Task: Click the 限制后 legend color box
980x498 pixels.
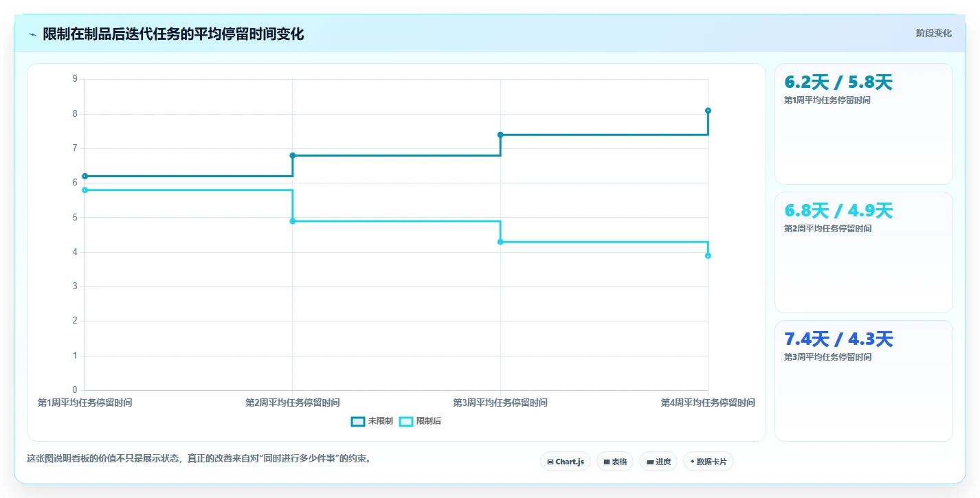Action: coord(406,421)
